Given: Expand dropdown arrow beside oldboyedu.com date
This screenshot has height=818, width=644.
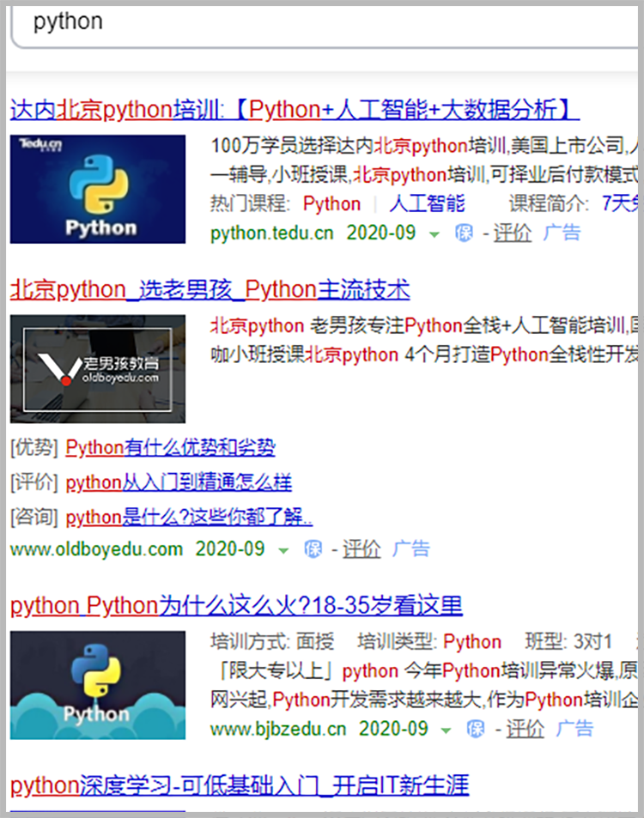Looking at the screenshot, I should [x=283, y=551].
